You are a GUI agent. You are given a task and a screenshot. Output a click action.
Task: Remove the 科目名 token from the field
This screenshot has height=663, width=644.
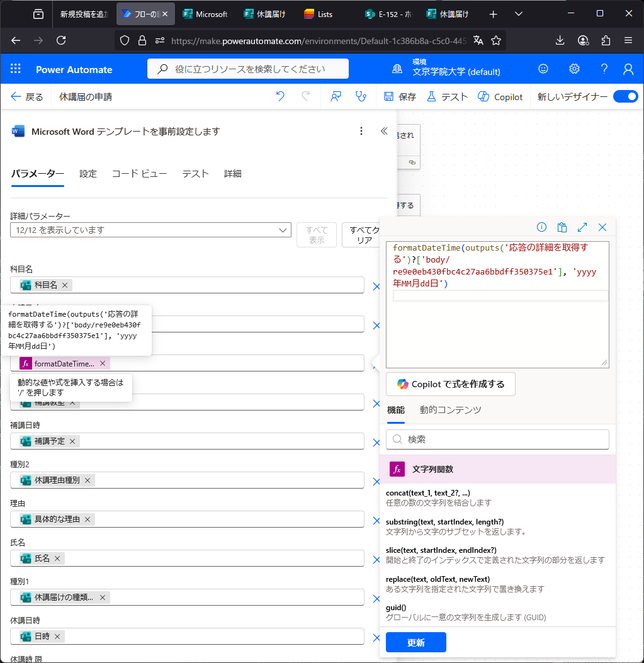(x=65, y=285)
